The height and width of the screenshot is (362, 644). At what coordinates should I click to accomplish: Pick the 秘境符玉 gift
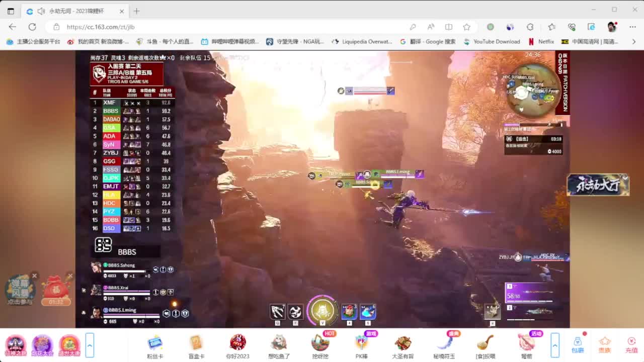[x=444, y=346]
